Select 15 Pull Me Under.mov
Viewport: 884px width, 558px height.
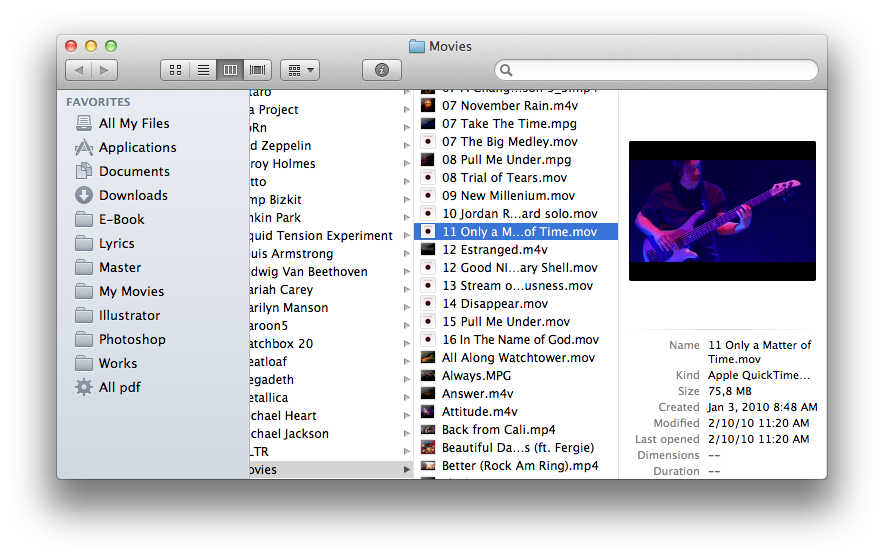tap(516, 322)
